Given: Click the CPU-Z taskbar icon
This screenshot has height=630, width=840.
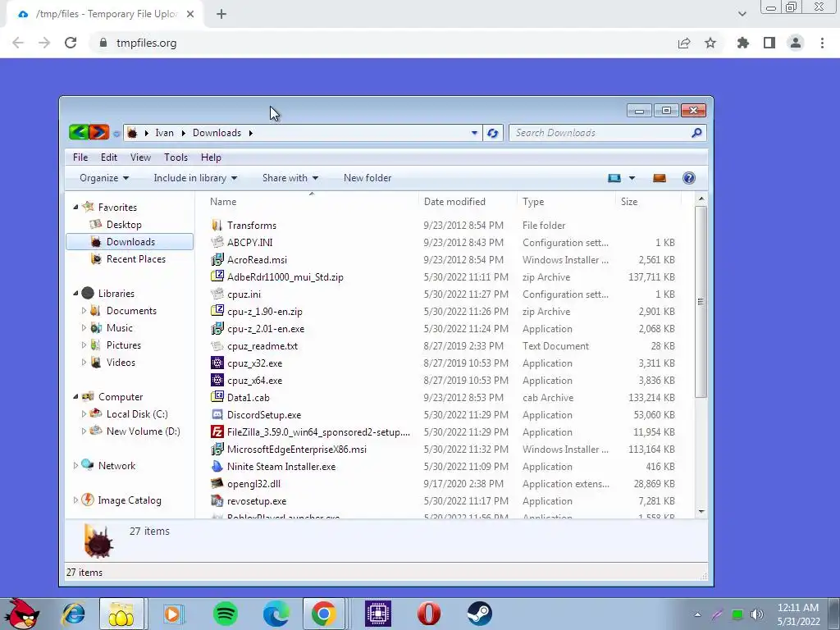Looking at the screenshot, I should coord(378,614).
